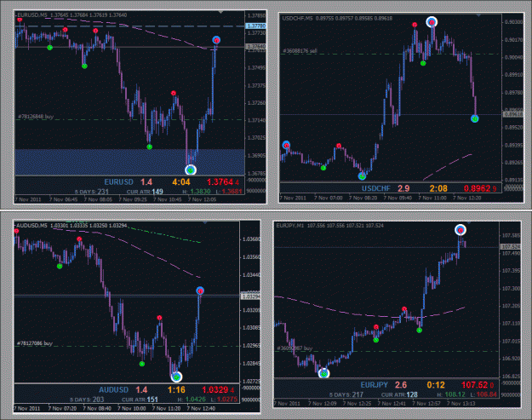Click the blue-circled red marker at AUDUSD latest high
532x420 pixels.
(x=200, y=291)
